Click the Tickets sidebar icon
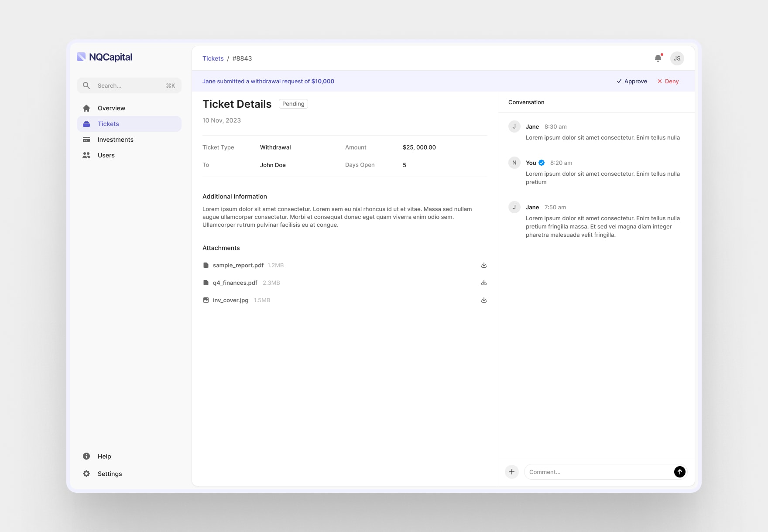Viewport: 768px width, 532px height. [x=86, y=124]
